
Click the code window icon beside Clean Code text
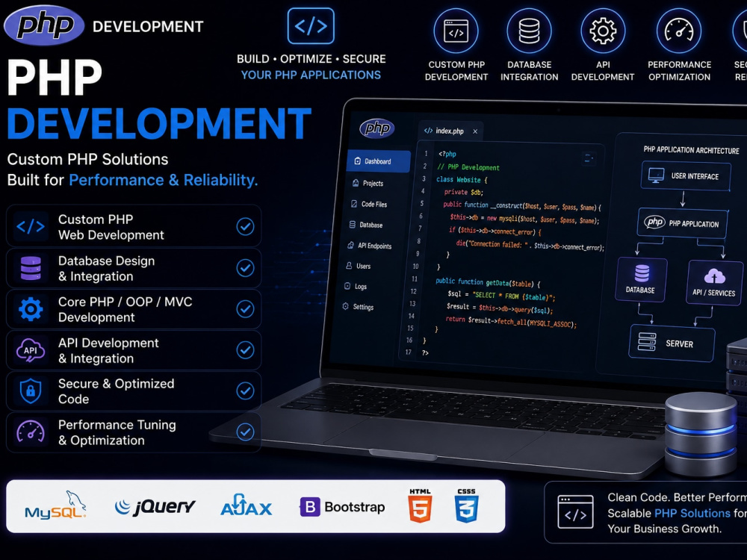coord(575,512)
